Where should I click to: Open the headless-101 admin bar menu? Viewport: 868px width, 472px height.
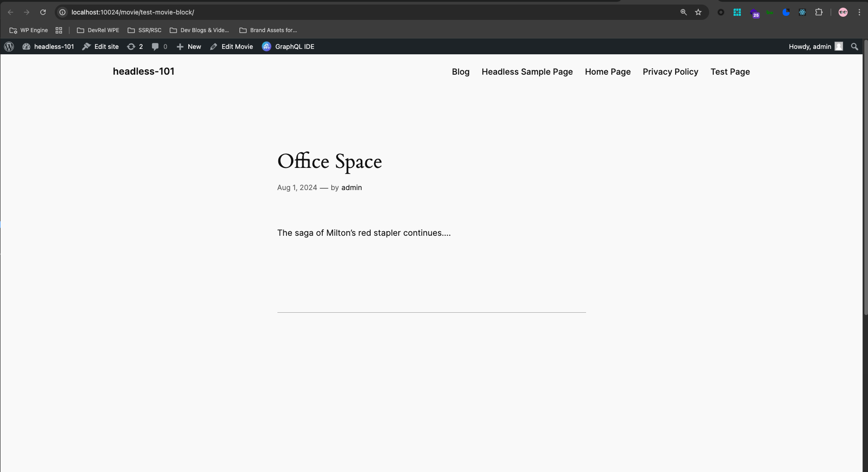48,47
